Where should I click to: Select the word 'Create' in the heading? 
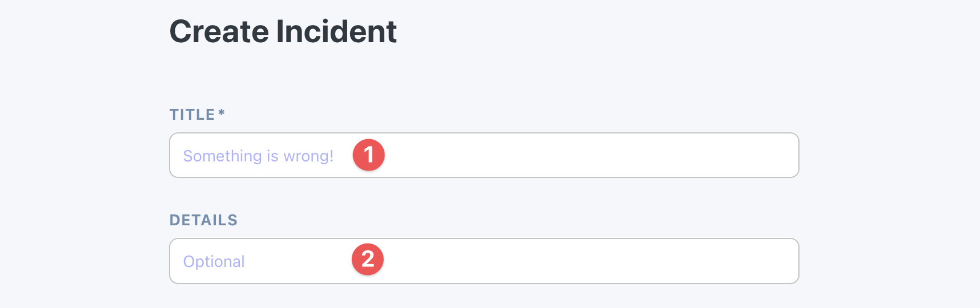point(219,31)
